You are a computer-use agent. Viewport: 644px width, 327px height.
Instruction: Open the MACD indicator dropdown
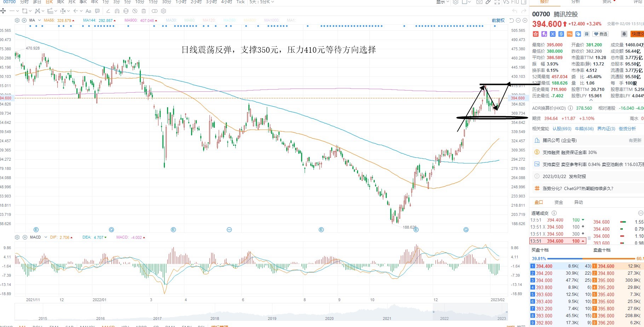coord(46,237)
